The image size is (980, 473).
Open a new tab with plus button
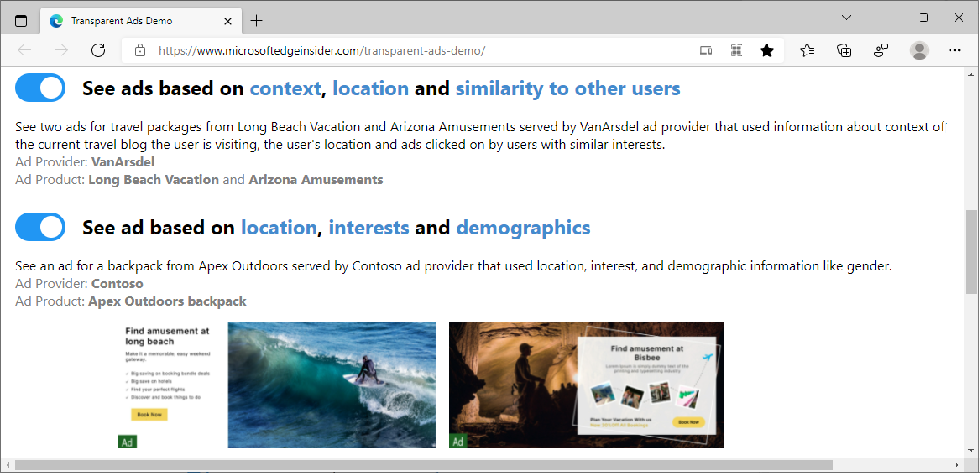256,21
